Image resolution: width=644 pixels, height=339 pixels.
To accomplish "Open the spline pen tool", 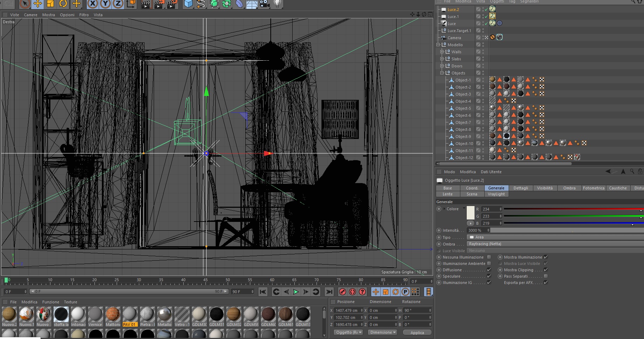I will (x=201, y=4).
